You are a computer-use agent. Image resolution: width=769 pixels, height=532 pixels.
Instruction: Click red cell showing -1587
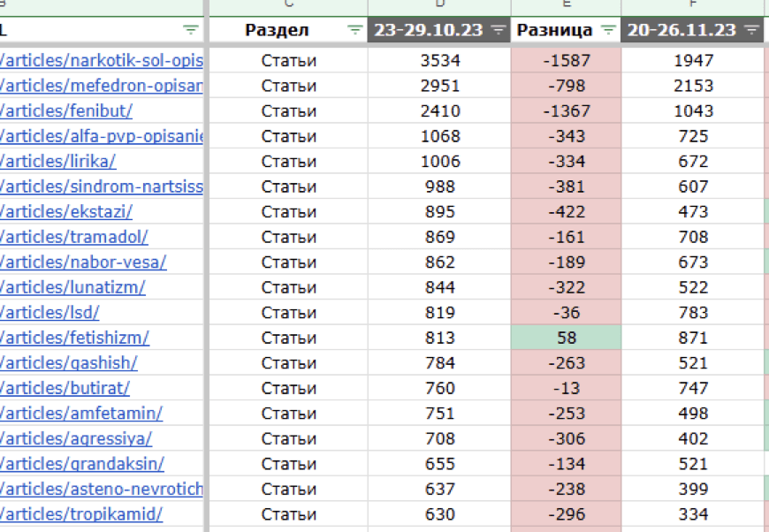566,61
